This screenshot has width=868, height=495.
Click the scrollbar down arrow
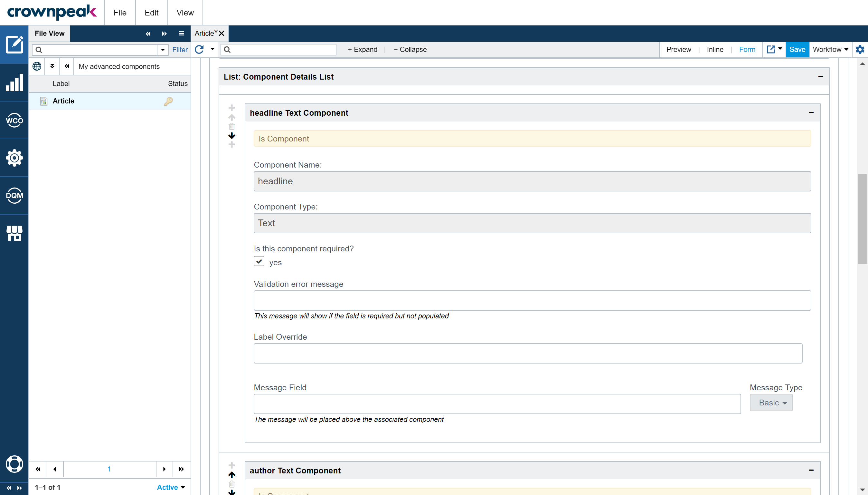(862, 490)
